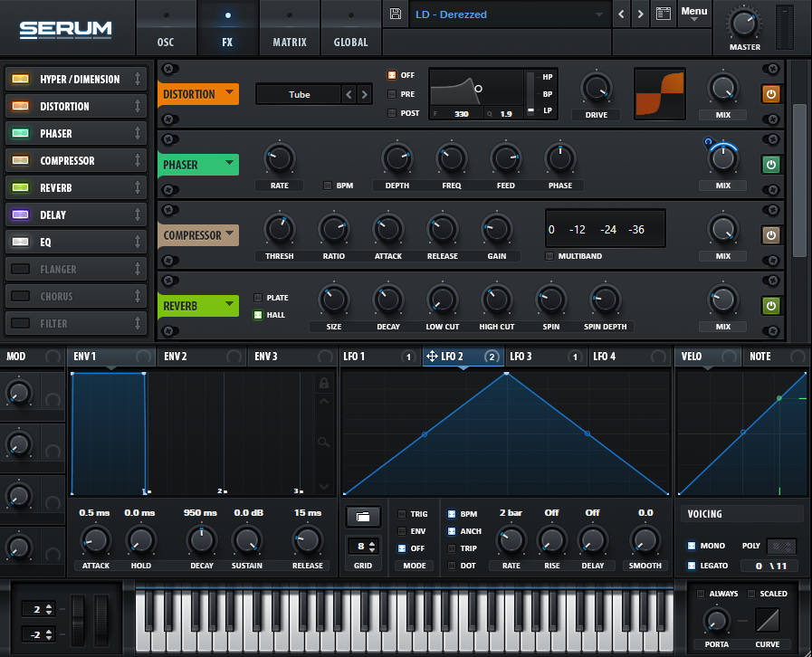Save preset using the floppy disk icon
The width and height of the screenshot is (812, 657).
tap(395, 14)
